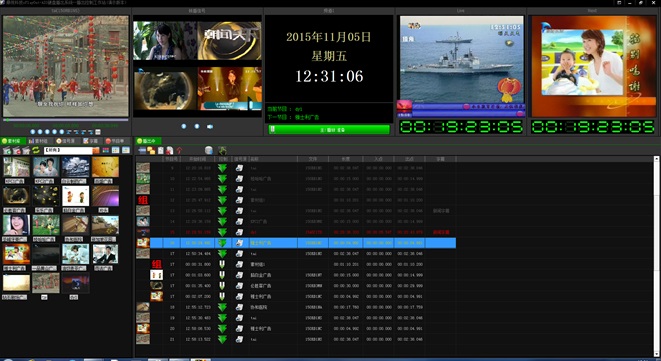Click the clapperboard with green plus icon
661x361 pixels.
(7, 150)
